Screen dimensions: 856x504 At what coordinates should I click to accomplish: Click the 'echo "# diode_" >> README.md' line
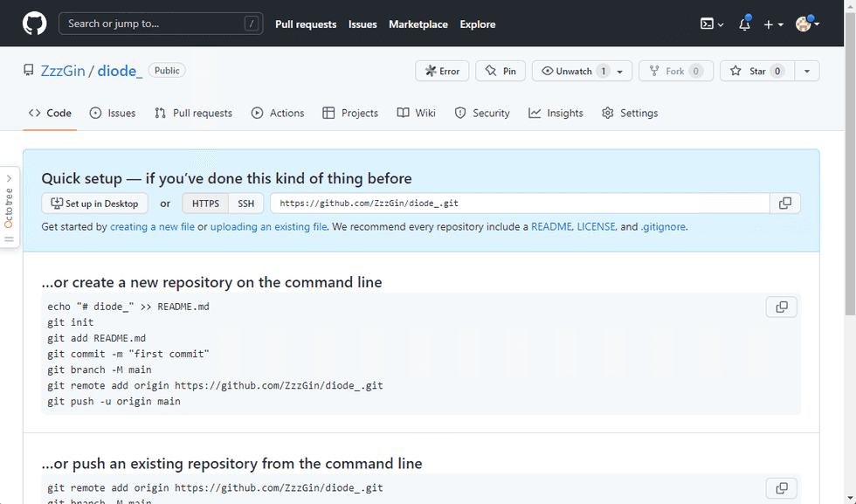128,307
